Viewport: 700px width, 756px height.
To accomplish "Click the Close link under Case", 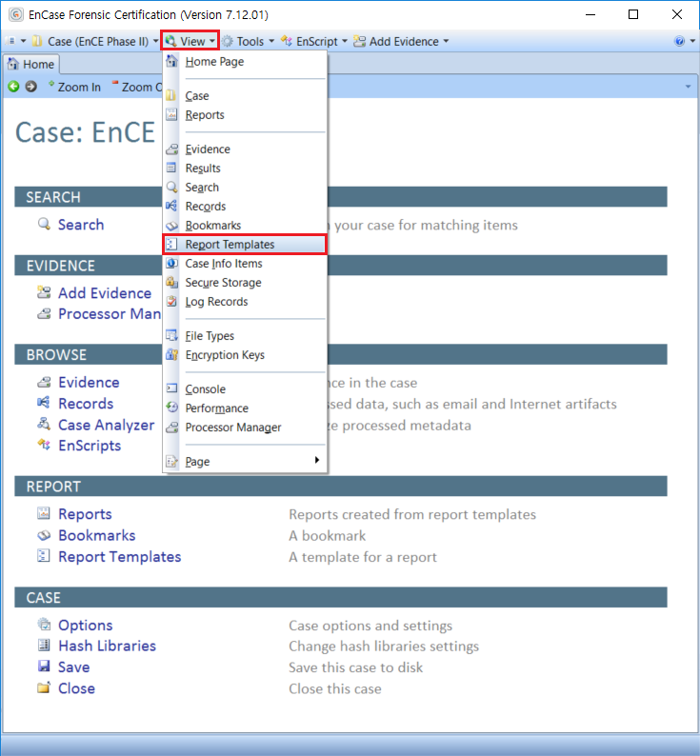I will pos(77,688).
